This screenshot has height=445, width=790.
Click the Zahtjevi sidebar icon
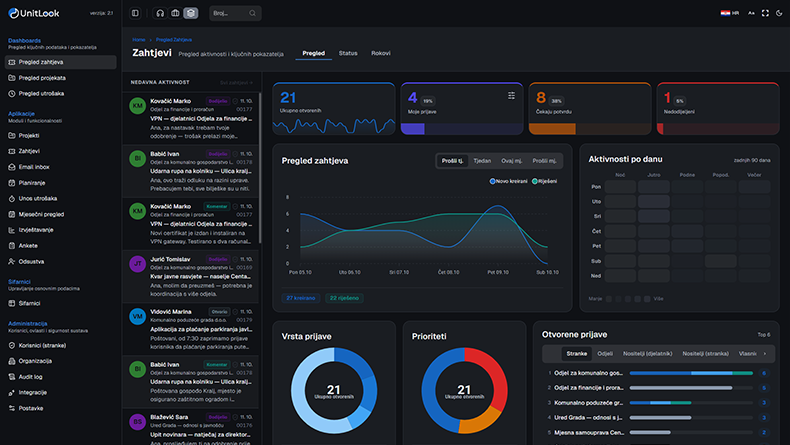pos(12,151)
